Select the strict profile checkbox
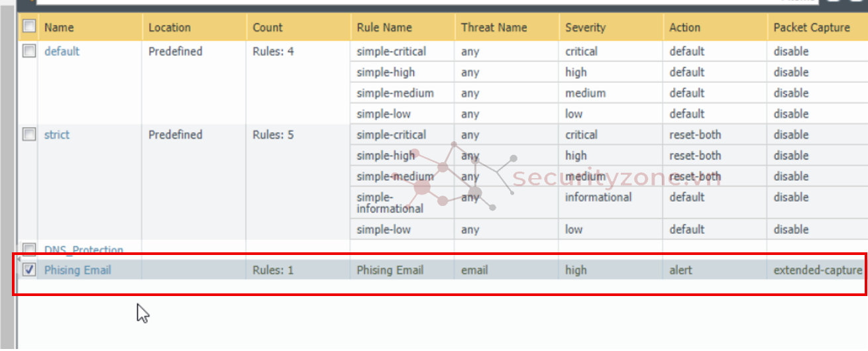The height and width of the screenshot is (351, 868). click(29, 134)
